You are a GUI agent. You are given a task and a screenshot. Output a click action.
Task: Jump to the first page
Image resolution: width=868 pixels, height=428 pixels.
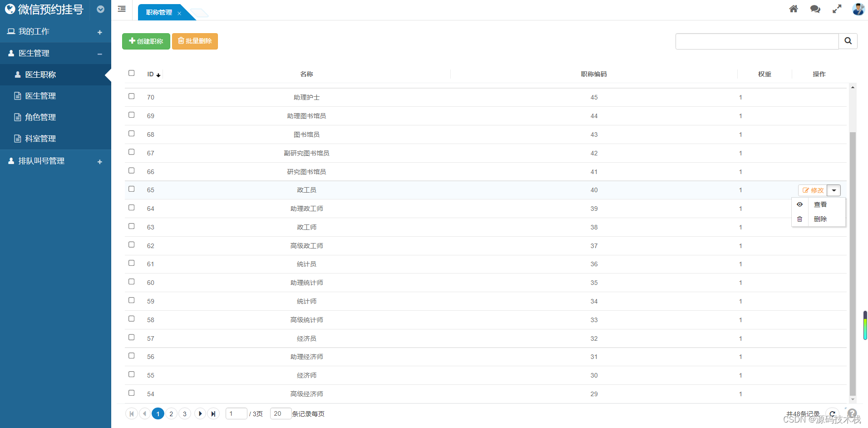132,413
